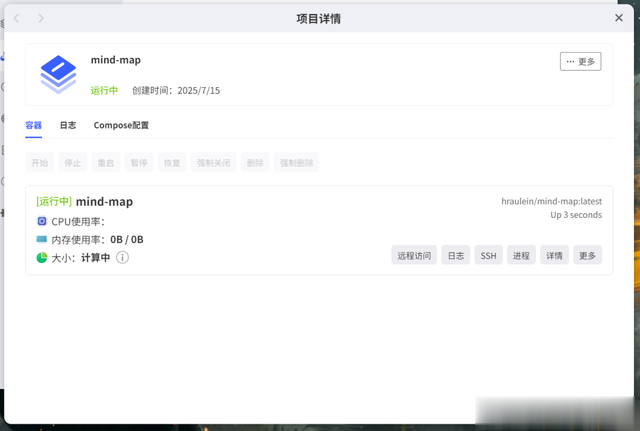640x431 pixels.
Task: Click the info icon next to 计算中
Action: 122,258
